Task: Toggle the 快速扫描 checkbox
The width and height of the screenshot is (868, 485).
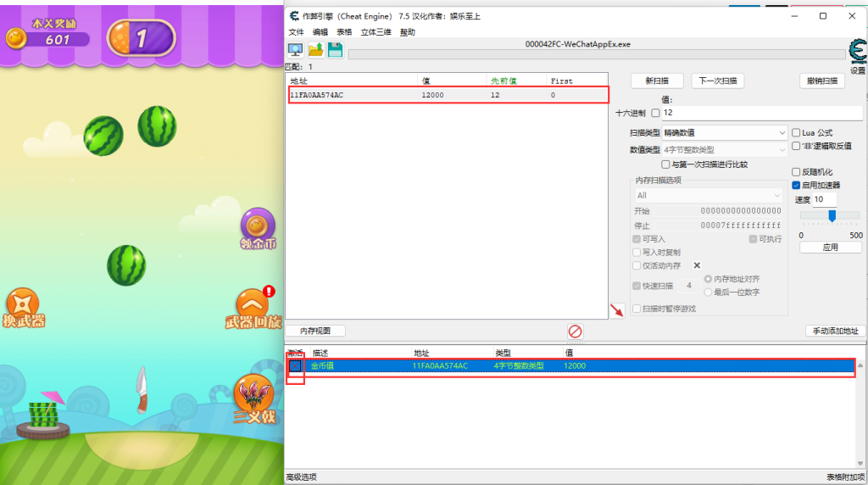Action: 637,286
